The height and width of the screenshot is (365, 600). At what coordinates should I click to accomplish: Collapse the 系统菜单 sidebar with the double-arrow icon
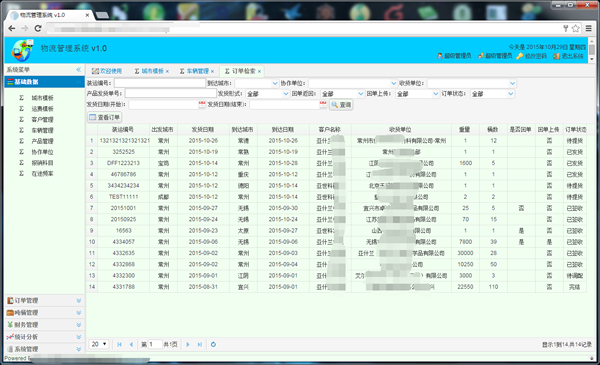pos(78,70)
